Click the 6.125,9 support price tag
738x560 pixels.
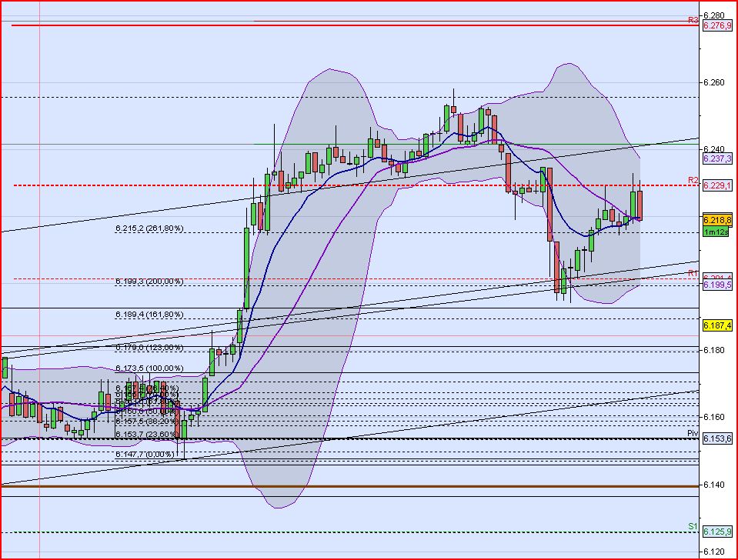click(x=716, y=530)
